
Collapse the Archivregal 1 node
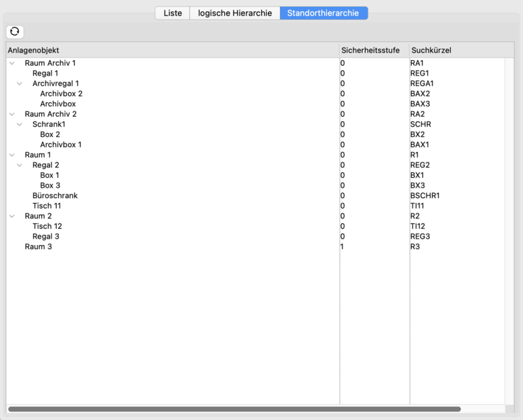coord(20,84)
